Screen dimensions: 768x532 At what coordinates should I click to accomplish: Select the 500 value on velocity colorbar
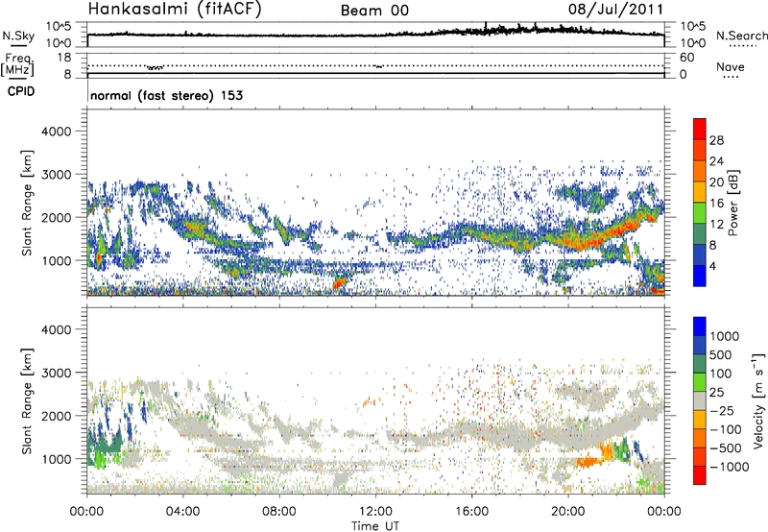721,354
